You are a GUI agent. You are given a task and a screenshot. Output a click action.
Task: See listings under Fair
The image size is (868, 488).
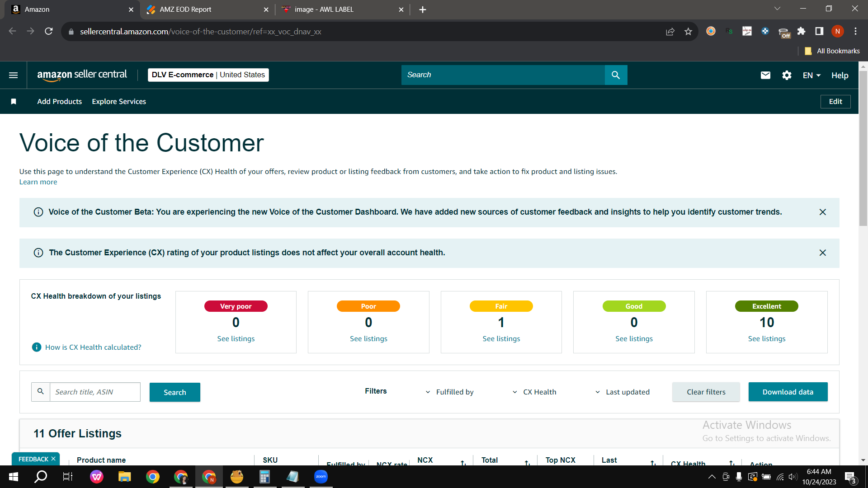[501, 339]
